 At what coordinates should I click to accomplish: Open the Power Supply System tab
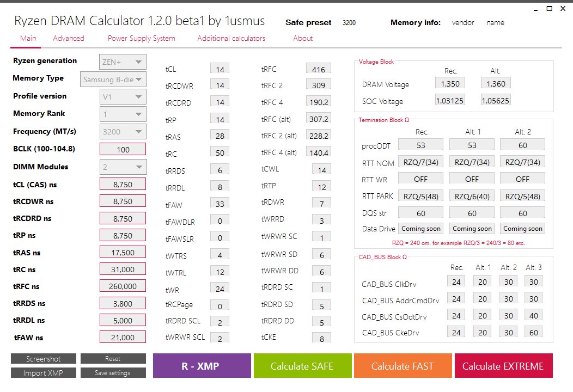tap(142, 38)
